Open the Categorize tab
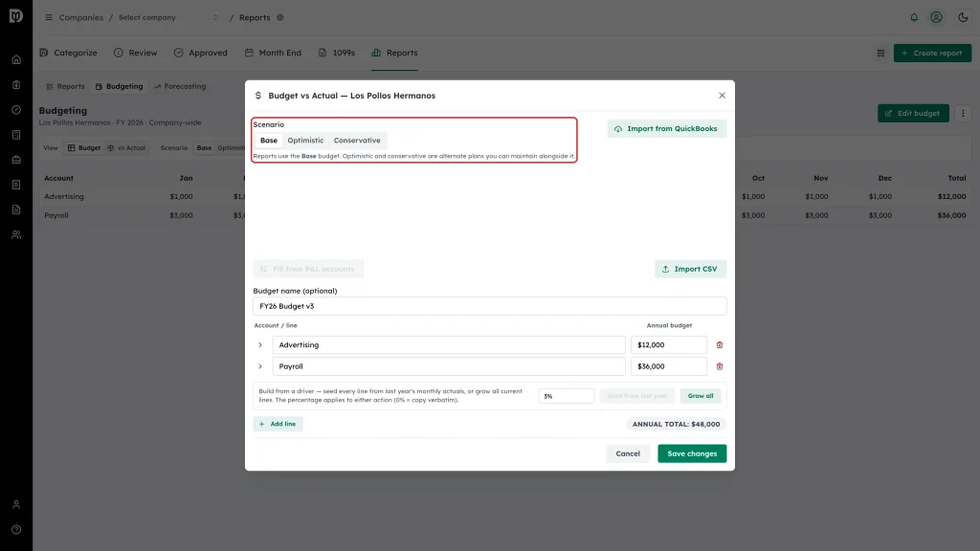This screenshot has width=980, height=551. tap(68, 54)
